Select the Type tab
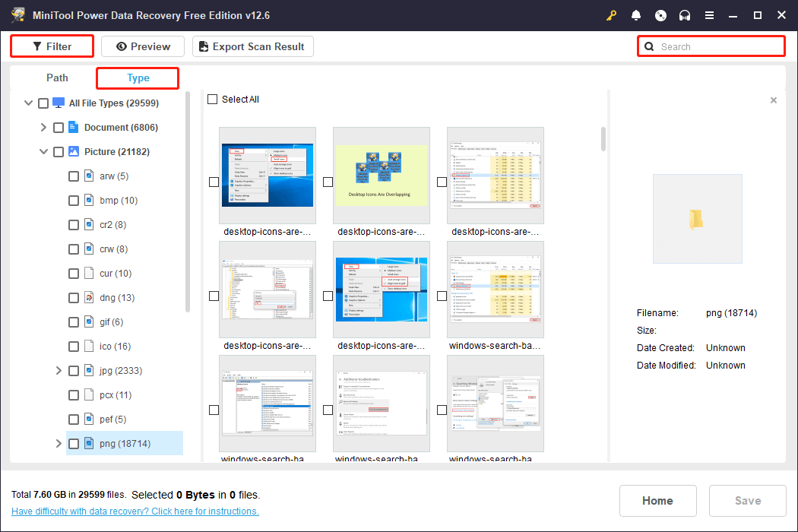 point(137,78)
